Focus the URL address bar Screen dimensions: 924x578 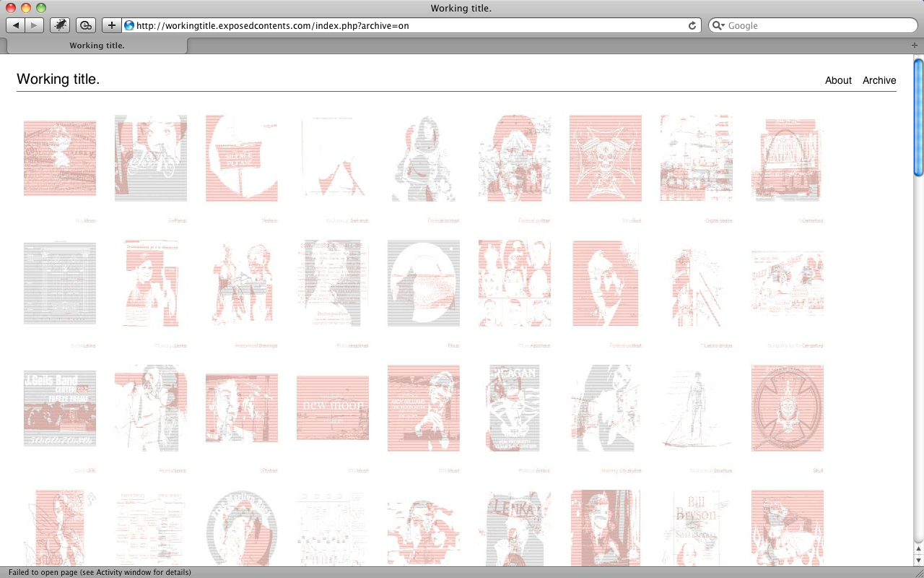click(404, 25)
